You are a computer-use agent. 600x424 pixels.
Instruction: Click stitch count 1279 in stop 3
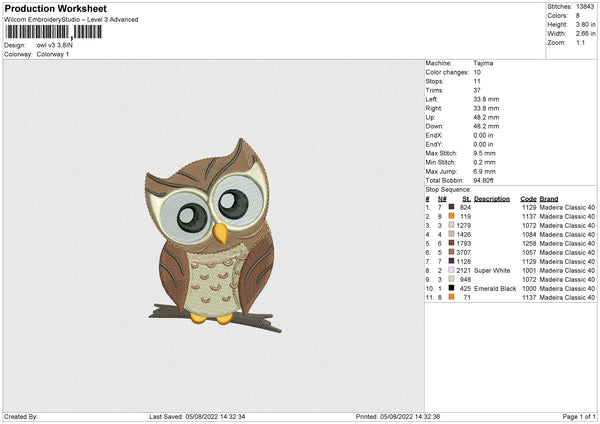point(464,225)
